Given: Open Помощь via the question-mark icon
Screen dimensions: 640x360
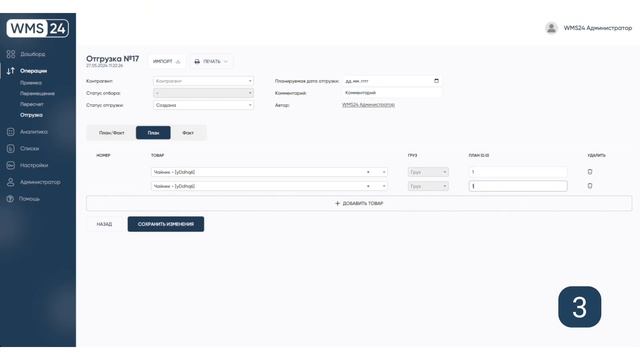Looking at the screenshot, I should pos(11,199).
